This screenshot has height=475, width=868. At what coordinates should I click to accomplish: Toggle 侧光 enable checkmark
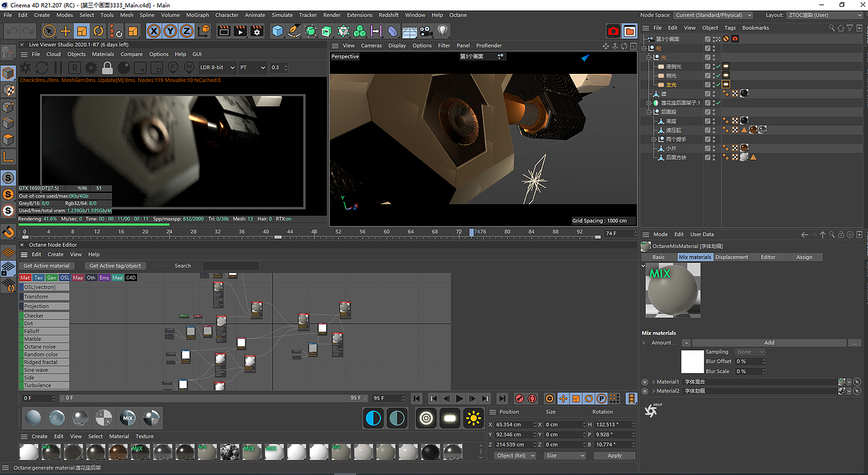pos(717,75)
